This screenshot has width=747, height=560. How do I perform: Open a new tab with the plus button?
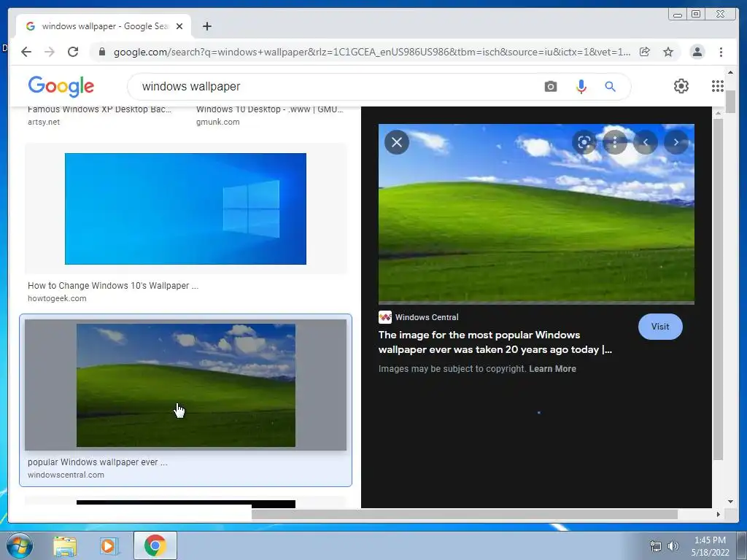point(206,26)
